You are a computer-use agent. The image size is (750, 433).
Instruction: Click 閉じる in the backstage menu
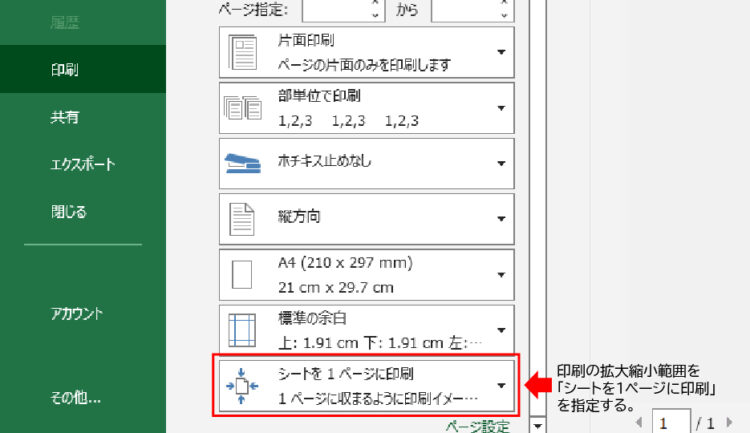click(x=68, y=211)
